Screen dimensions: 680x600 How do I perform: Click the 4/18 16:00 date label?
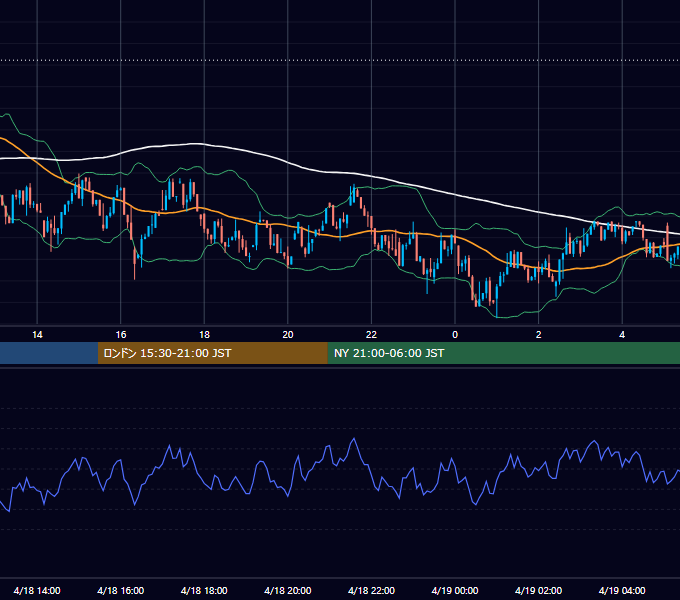121,590
